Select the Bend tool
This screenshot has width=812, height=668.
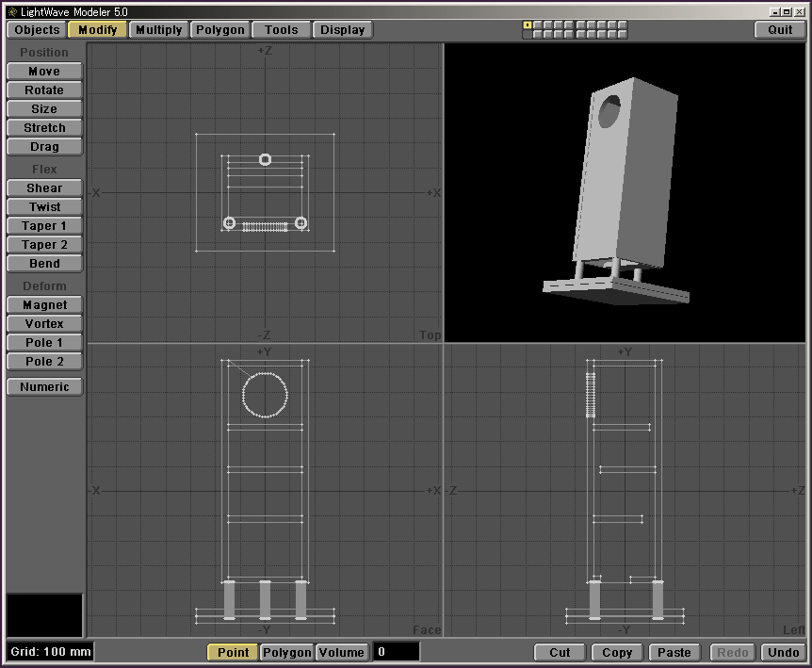(x=44, y=264)
